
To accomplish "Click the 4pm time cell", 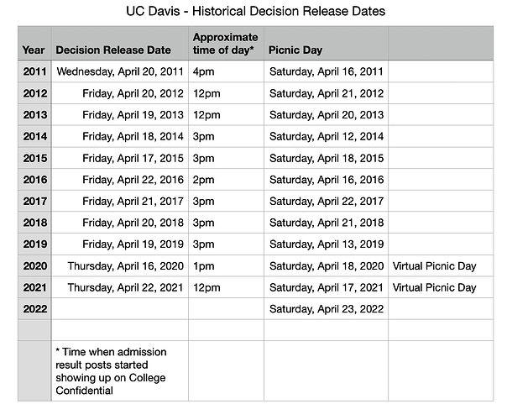I will (x=205, y=71).
